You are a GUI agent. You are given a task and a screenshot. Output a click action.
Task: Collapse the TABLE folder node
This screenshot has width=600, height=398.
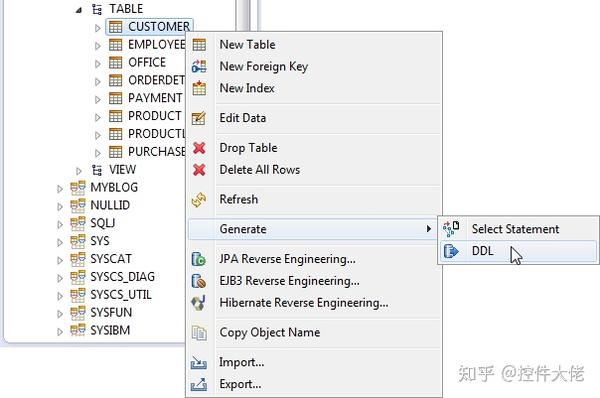(79, 10)
